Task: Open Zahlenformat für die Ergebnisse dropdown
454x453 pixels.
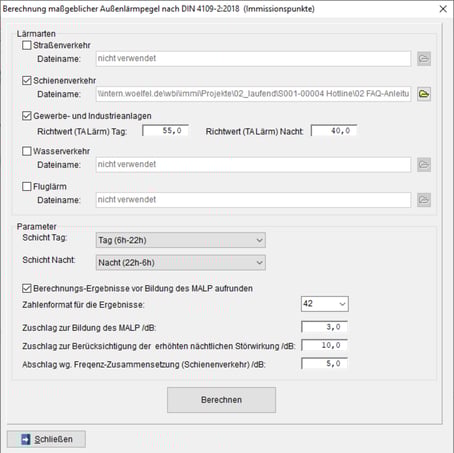Action: 325,304
